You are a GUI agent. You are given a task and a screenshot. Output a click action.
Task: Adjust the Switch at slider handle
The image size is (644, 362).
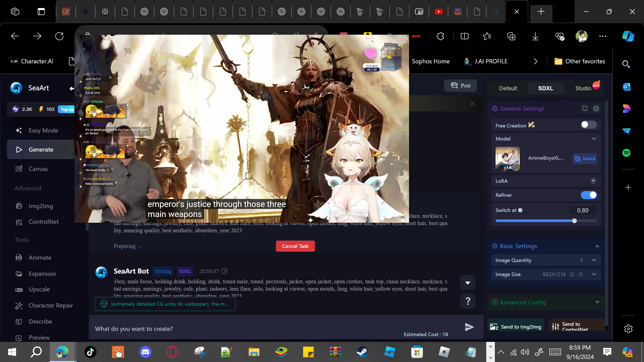574,221
